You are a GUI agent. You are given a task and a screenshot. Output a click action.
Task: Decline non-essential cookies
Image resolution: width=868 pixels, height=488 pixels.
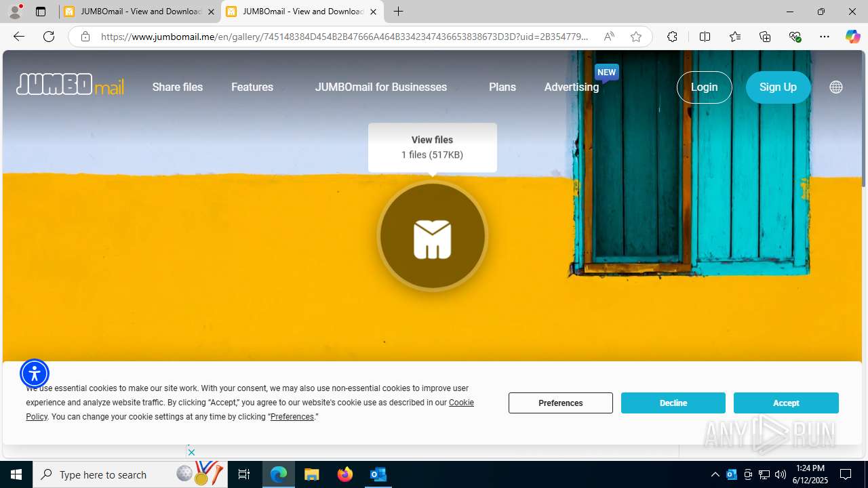673,403
